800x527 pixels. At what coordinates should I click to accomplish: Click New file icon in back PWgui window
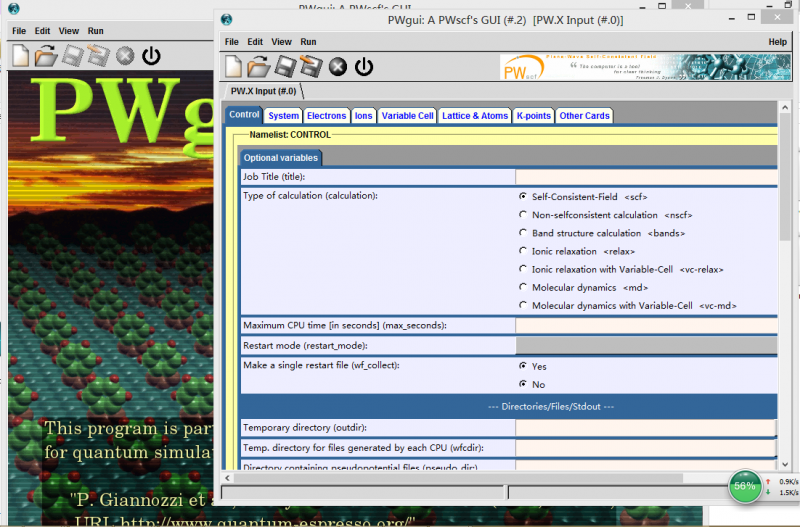pos(20,55)
